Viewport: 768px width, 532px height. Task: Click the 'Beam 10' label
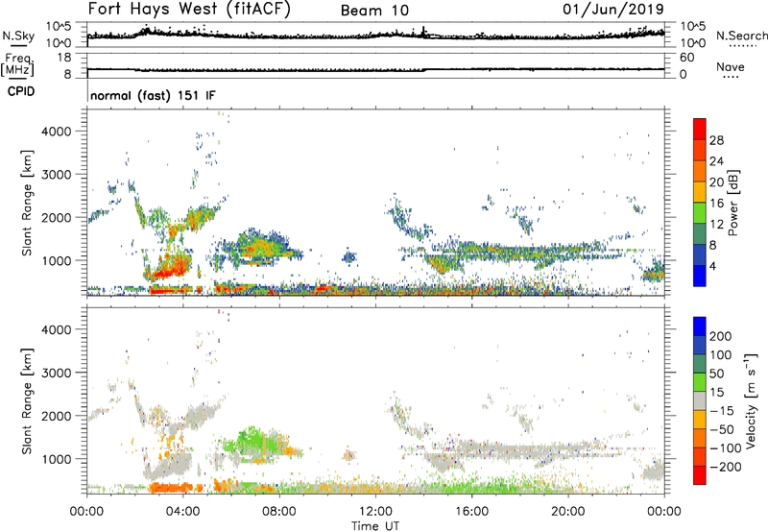click(x=374, y=11)
